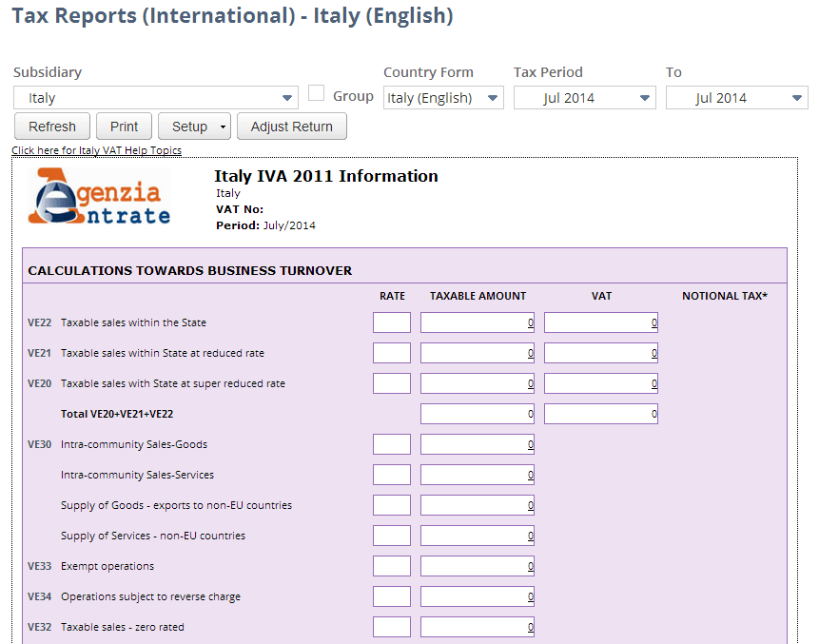Open Supply of Services non-EU amount value
This screenshot has height=644, width=819.
530,536
